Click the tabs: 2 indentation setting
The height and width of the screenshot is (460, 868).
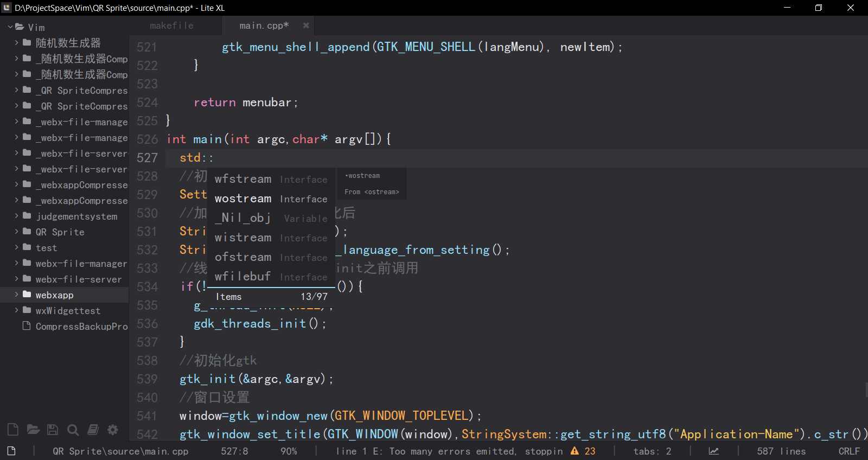(x=652, y=451)
